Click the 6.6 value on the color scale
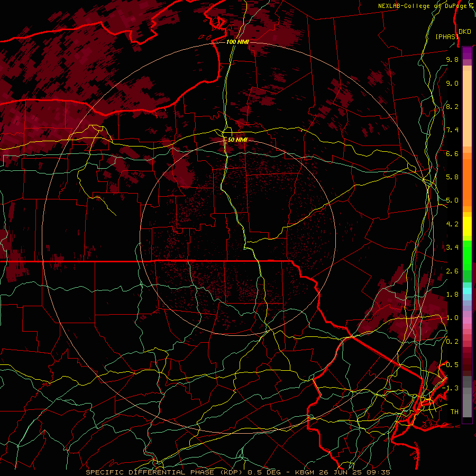The width and height of the screenshot is (476, 476). (452, 153)
